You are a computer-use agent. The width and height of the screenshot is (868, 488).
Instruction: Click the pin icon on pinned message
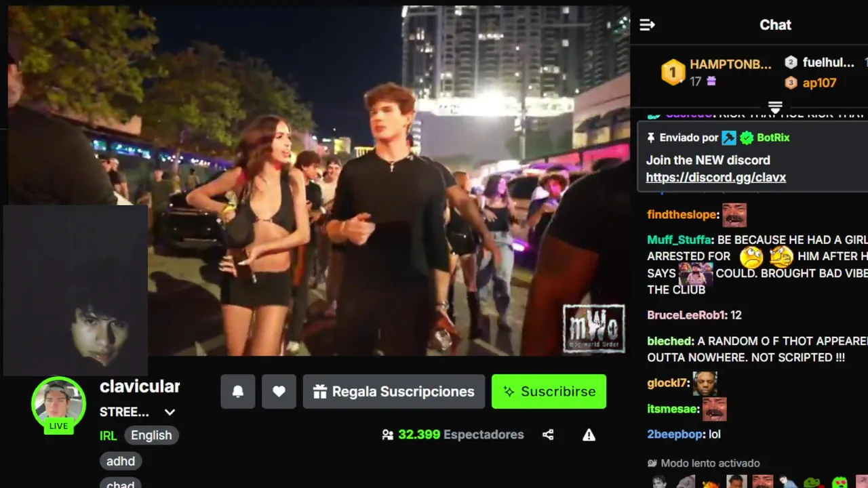tap(651, 138)
